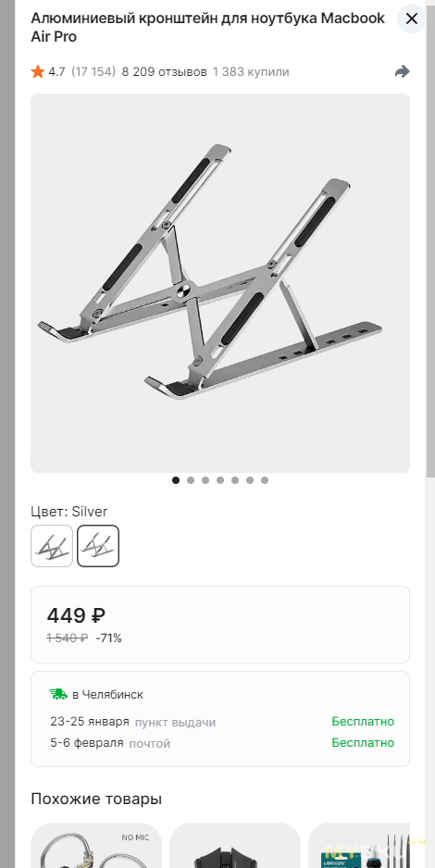
Task: Go to the second image dot
Action: click(x=191, y=480)
